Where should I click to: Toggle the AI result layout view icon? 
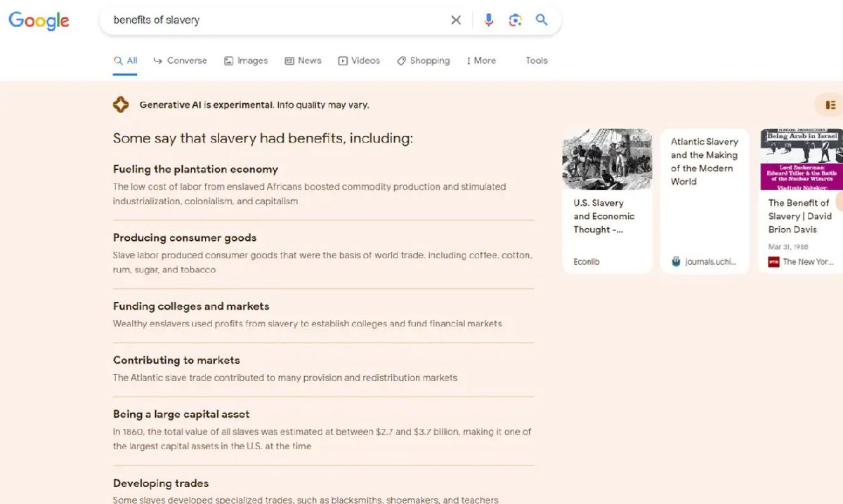(x=830, y=105)
